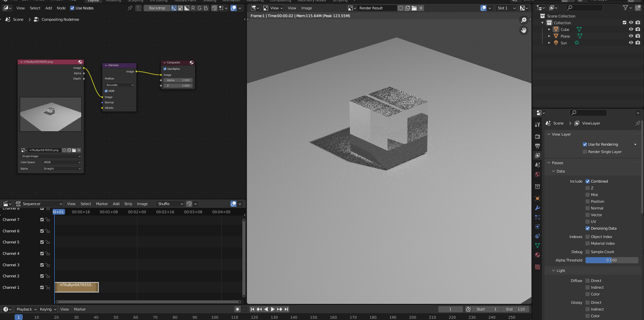The height and width of the screenshot is (320, 644).
Task: Pin the compositor node tree
Action: click(x=130, y=8)
